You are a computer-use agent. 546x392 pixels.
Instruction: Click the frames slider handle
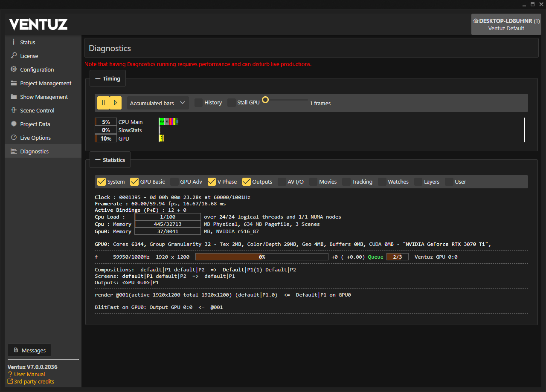[x=265, y=100]
